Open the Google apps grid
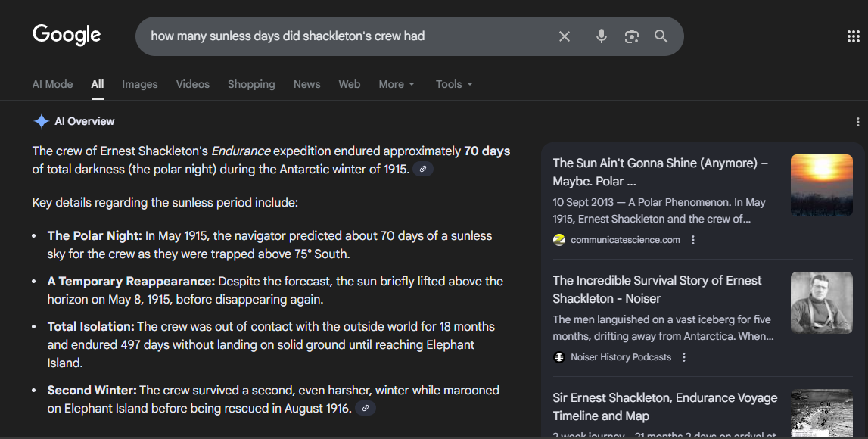 pyautogui.click(x=854, y=35)
